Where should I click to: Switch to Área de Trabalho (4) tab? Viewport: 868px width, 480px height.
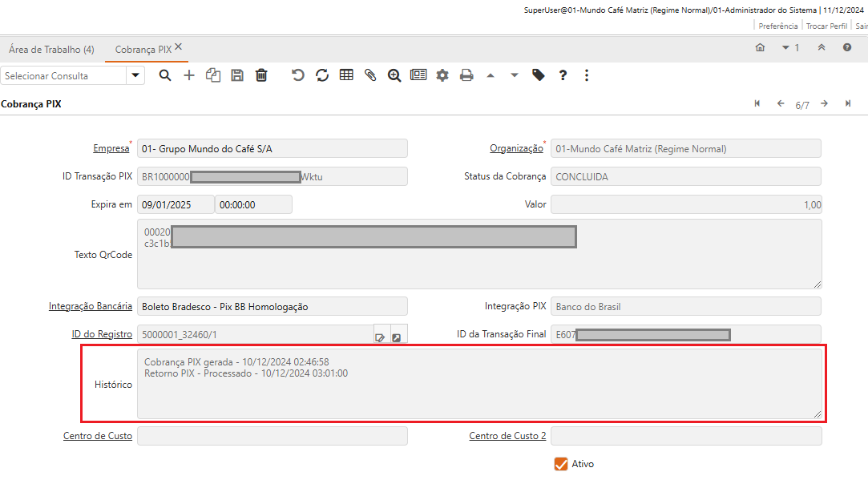51,50
